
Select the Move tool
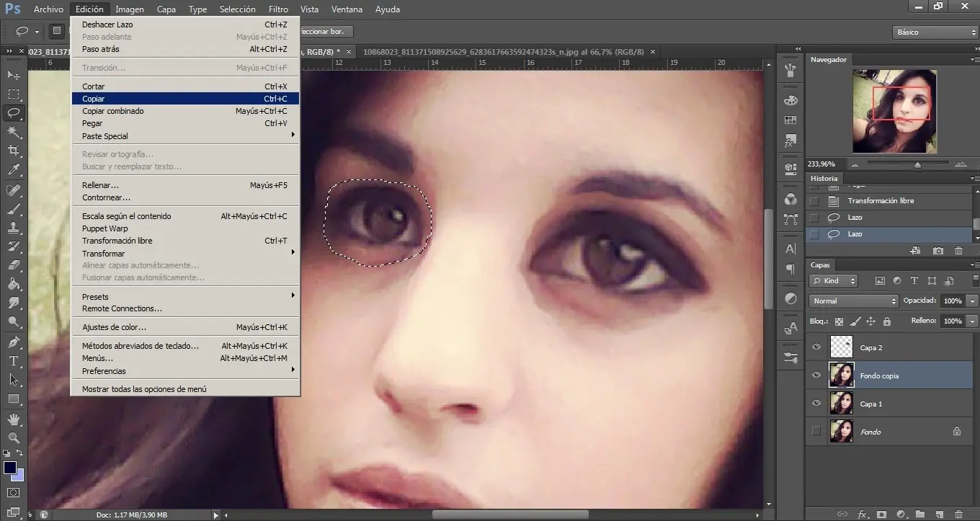click(14, 75)
